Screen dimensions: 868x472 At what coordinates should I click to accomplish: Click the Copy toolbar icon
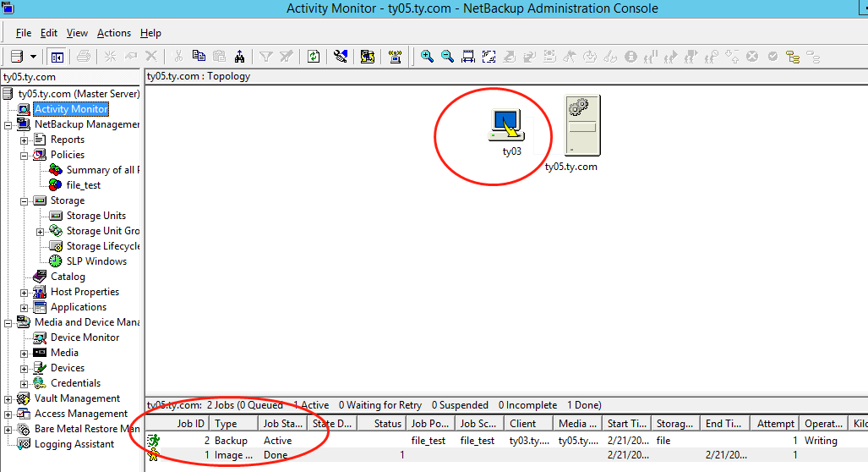tap(199, 56)
